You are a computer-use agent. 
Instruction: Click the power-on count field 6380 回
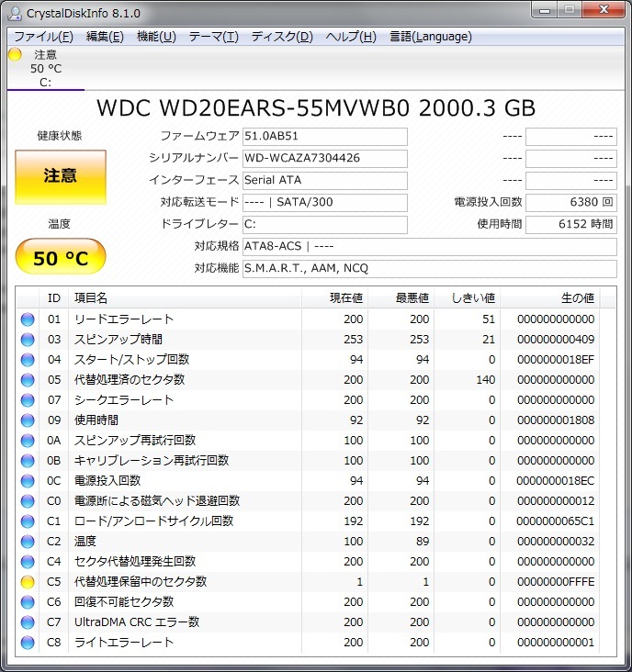pos(571,202)
